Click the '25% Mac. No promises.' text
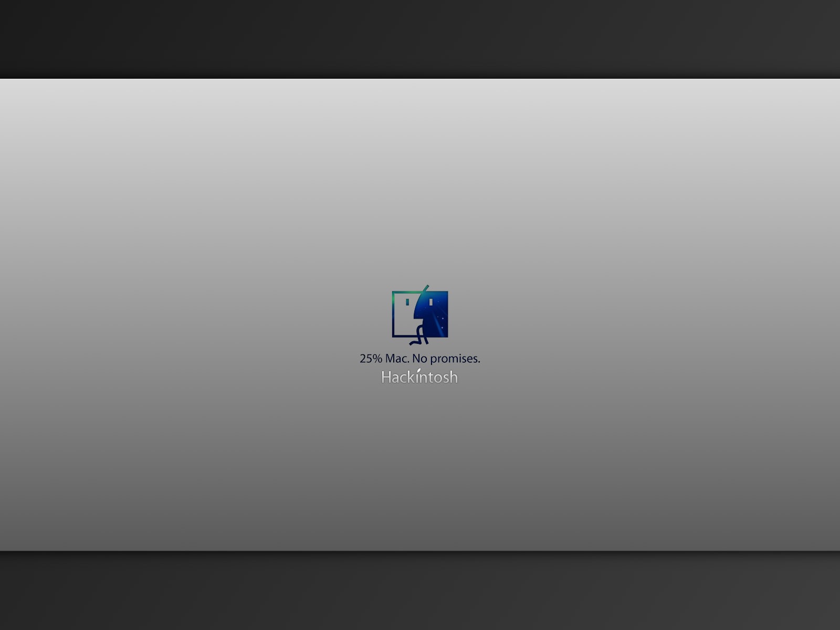 420,359
